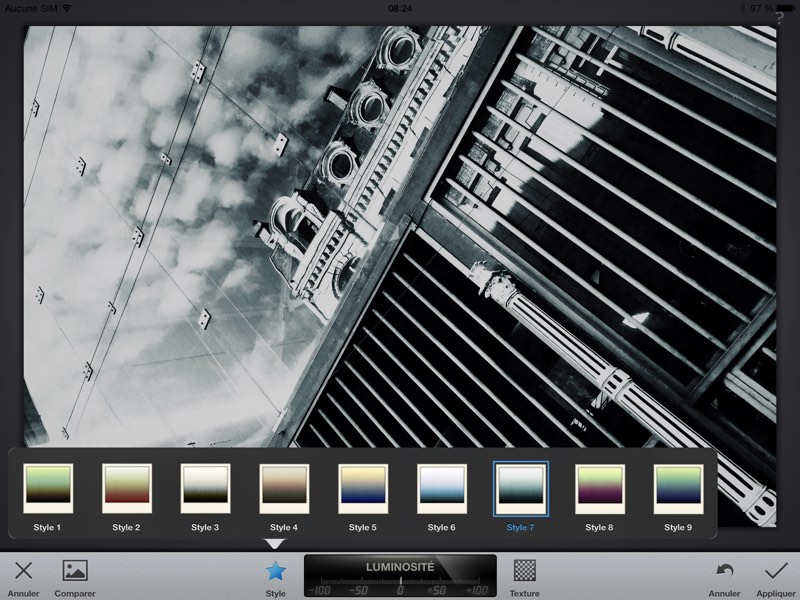Open the Texture checkerboard icon
Image resolution: width=800 pixels, height=600 pixels.
524,570
